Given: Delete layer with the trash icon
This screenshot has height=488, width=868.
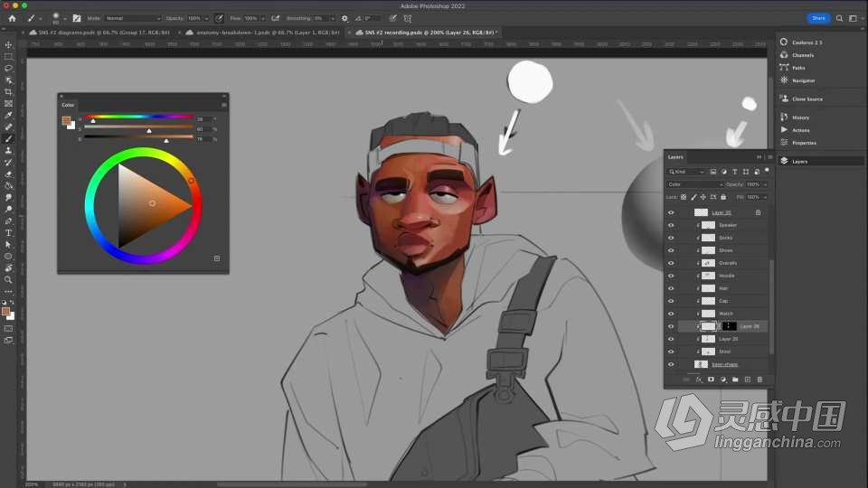Looking at the screenshot, I should point(759,380).
